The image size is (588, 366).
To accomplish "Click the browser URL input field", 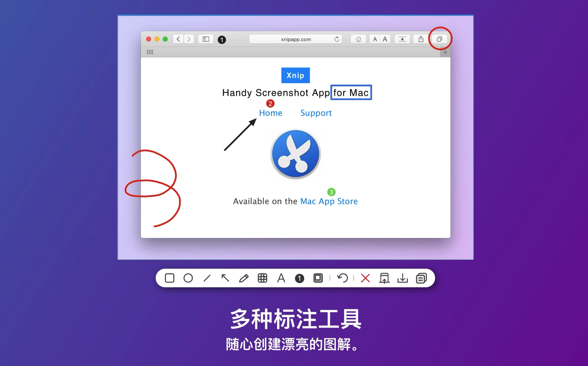I will click(295, 39).
